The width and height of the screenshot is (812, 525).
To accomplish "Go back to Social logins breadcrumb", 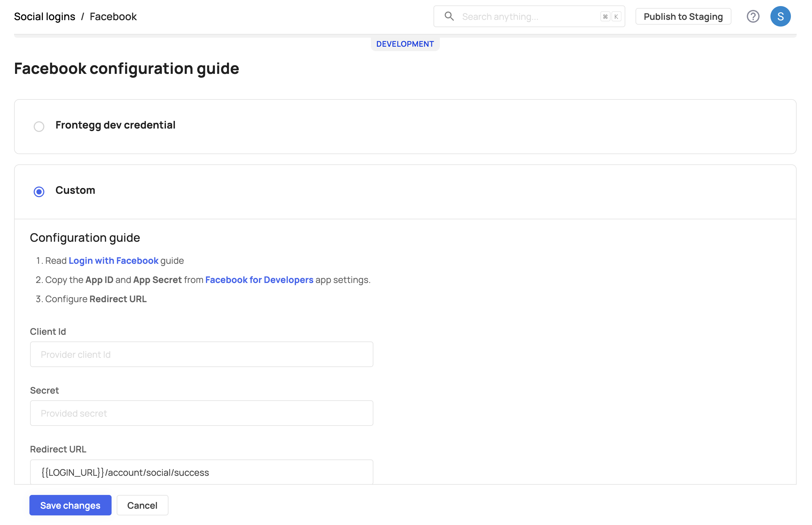I will (x=45, y=16).
